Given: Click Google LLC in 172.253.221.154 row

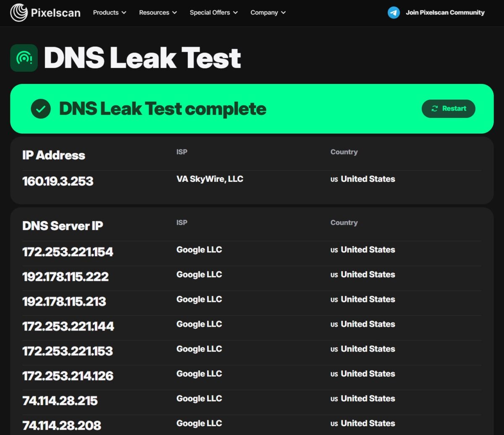Looking at the screenshot, I should point(199,250).
